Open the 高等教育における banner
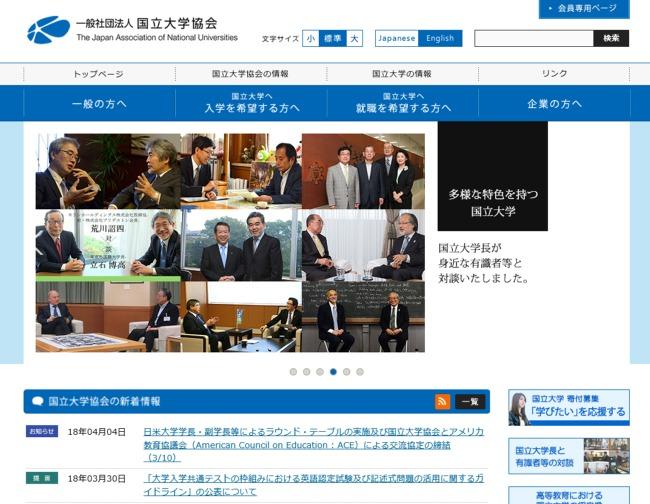Screen dimensions: 650x504 [x=569, y=495]
